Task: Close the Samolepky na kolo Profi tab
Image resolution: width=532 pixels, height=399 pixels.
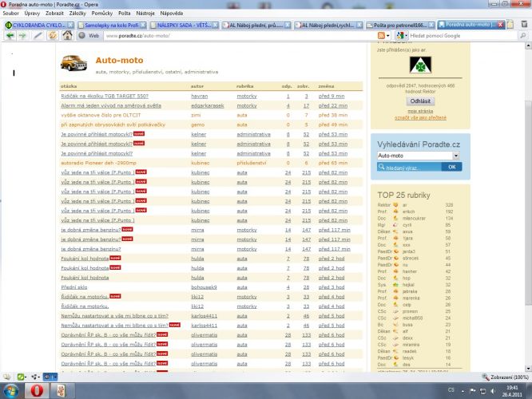Action: point(143,25)
